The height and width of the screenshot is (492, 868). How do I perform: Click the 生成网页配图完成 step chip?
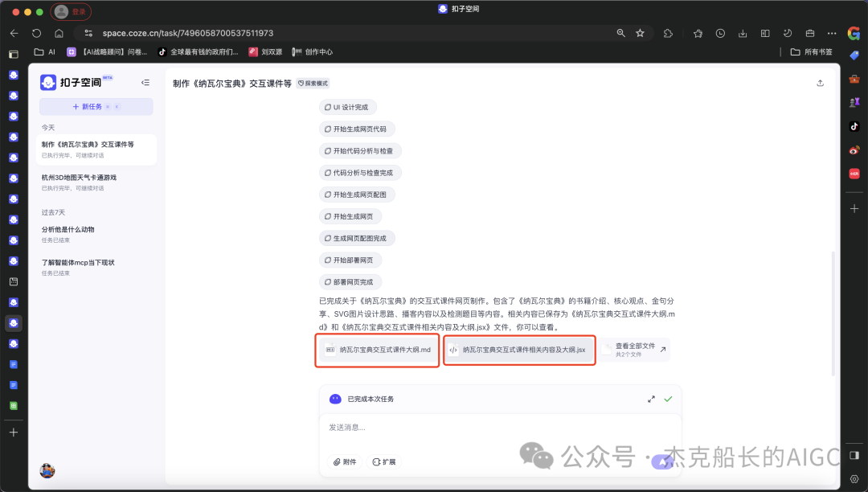click(357, 239)
